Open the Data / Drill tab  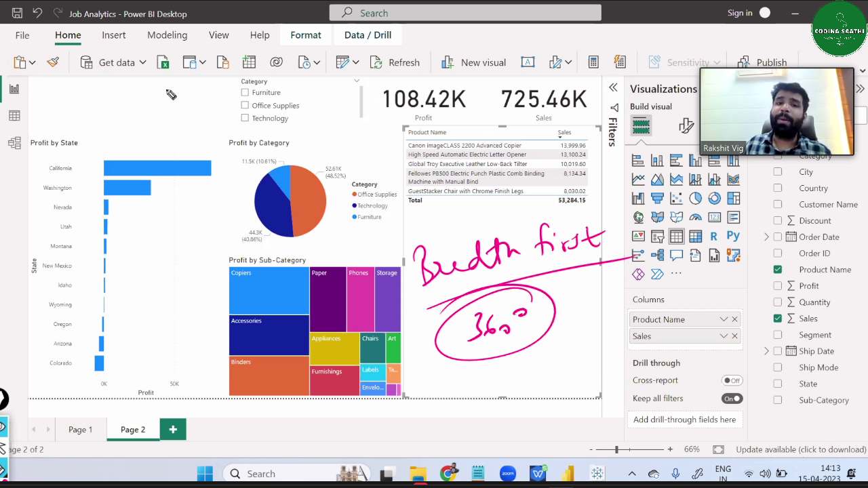pyautogui.click(x=368, y=35)
